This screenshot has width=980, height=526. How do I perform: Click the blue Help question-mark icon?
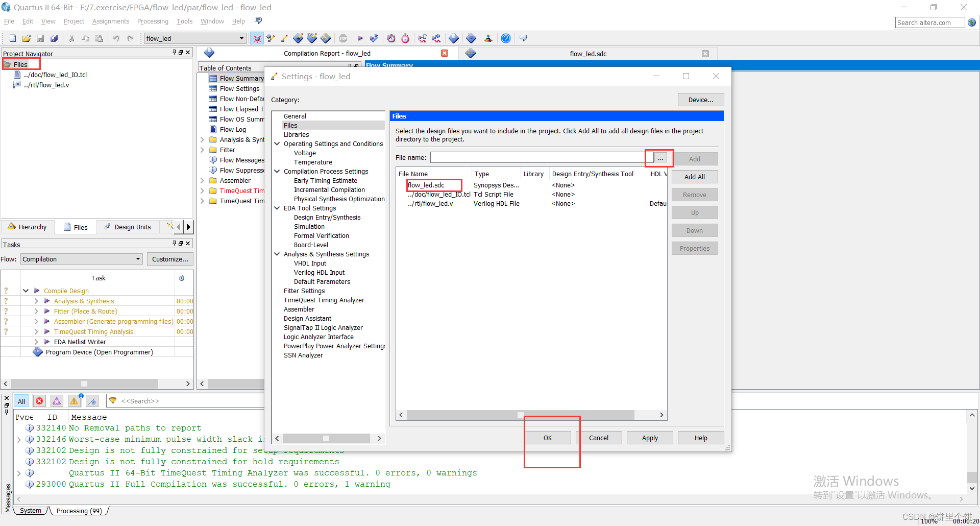(x=506, y=38)
